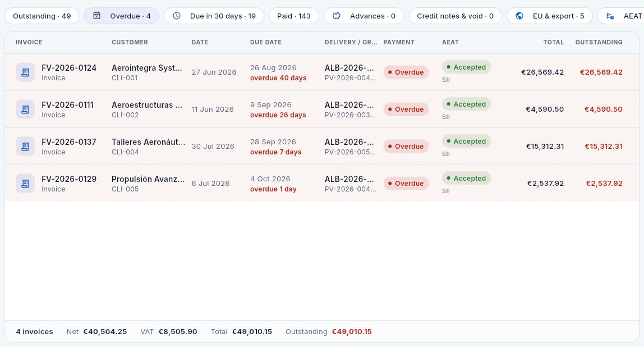Click the date 11 Jun 2026
Image resolution: width=644 pixels, height=347 pixels.
tap(213, 109)
